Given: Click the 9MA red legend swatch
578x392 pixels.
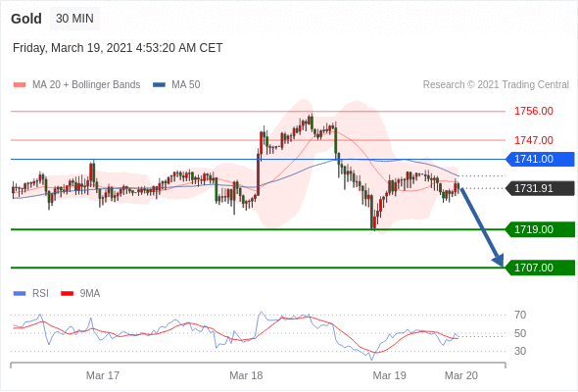Looking at the screenshot, I should pos(67,294).
